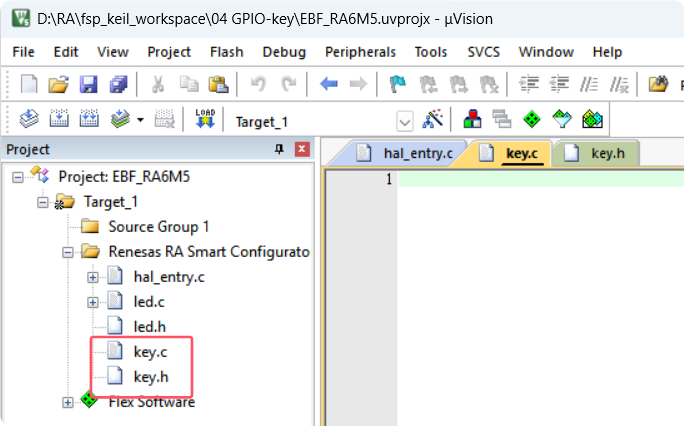
Task: Open Options for Target magic wand icon
Action: tap(433, 118)
